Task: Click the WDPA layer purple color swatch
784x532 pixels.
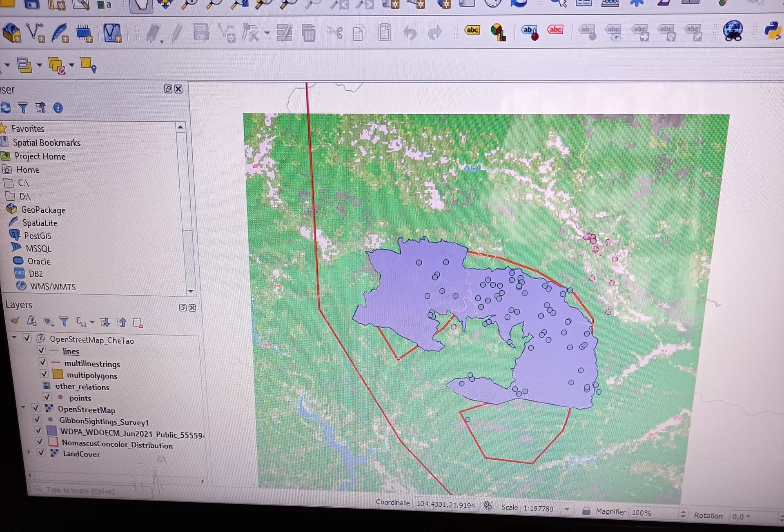Action: click(x=52, y=430)
